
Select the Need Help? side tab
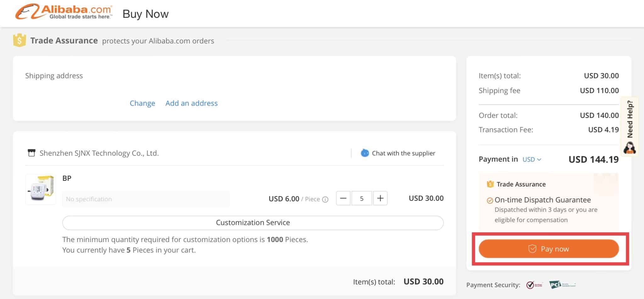coord(630,119)
